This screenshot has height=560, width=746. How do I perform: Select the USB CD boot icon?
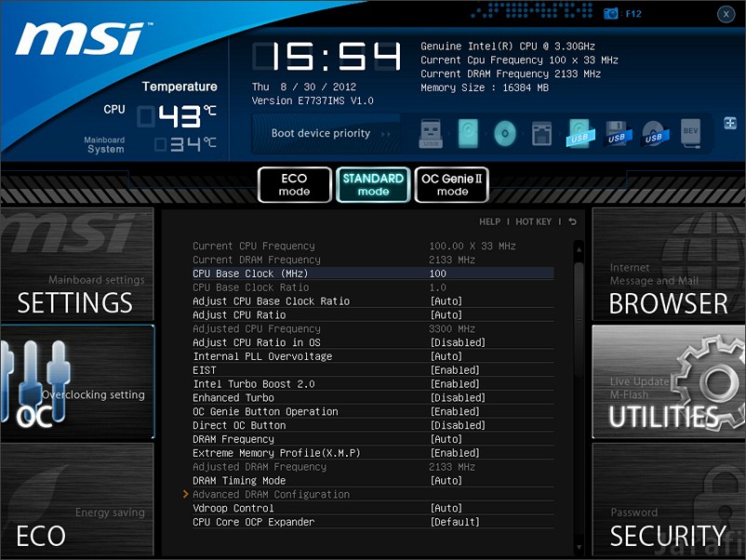tap(654, 134)
